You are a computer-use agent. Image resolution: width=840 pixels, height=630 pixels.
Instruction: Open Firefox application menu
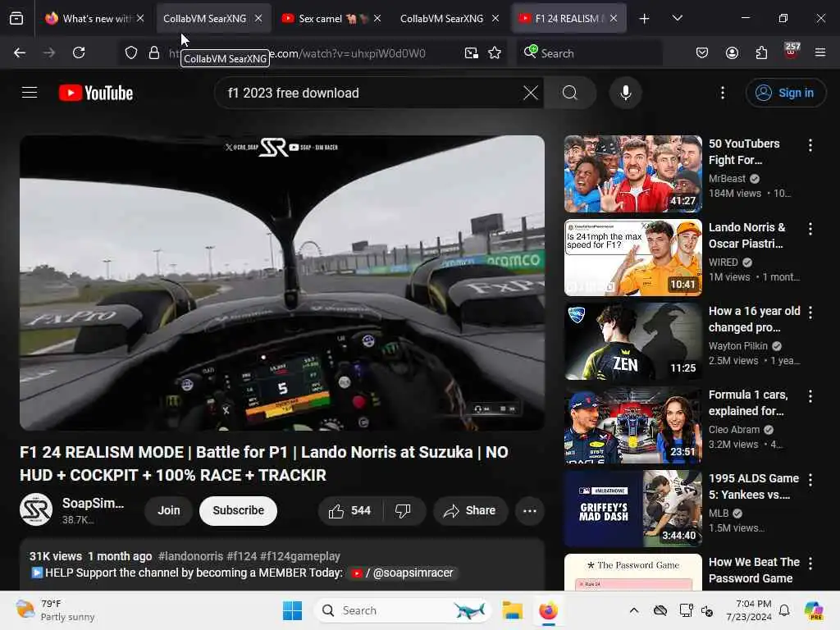tap(820, 52)
